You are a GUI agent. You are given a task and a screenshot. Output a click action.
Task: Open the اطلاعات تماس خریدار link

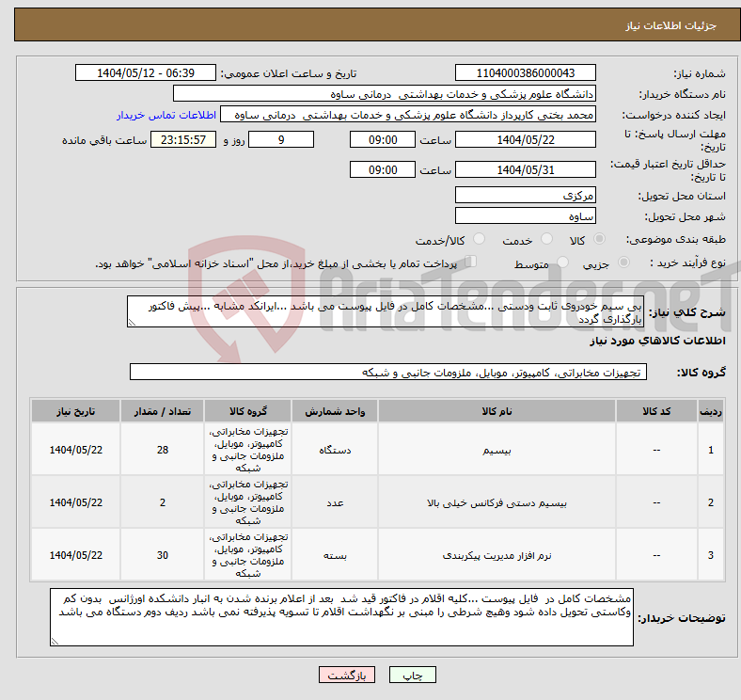coord(166,115)
